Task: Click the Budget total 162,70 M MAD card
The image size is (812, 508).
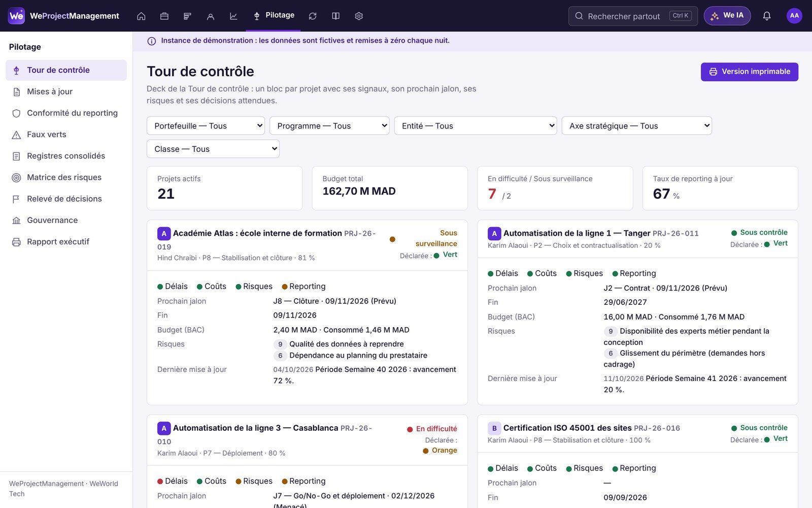Action: pyautogui.click(x=390, y=188)
